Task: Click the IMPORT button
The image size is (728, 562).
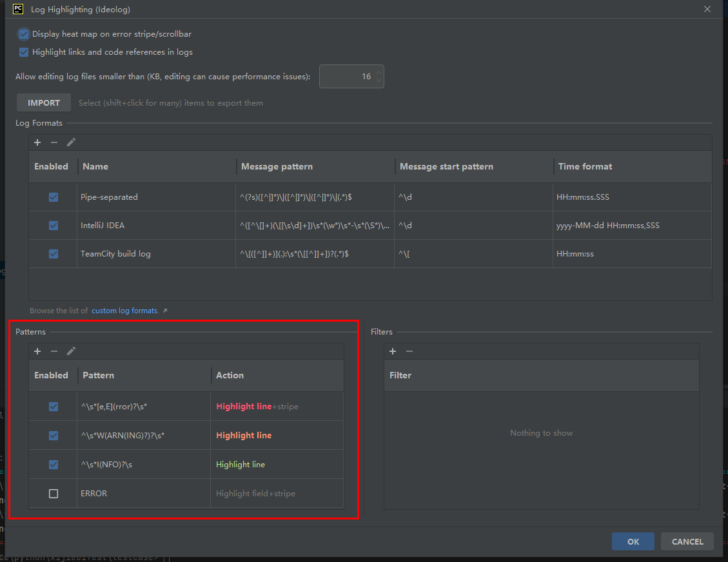Action: pos(44,102)
